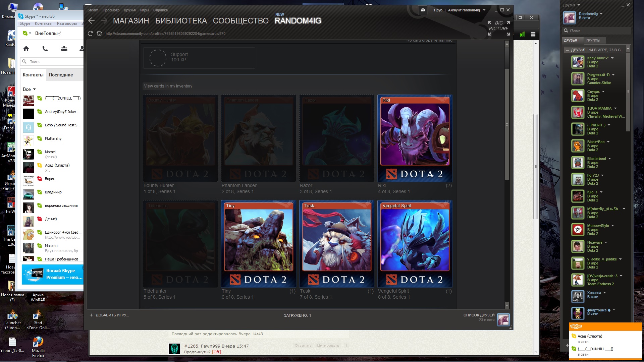Open Launcher (Europ...) desktop shortcut
The height and width of the screenshot is (362, 644).
[12, 320]
